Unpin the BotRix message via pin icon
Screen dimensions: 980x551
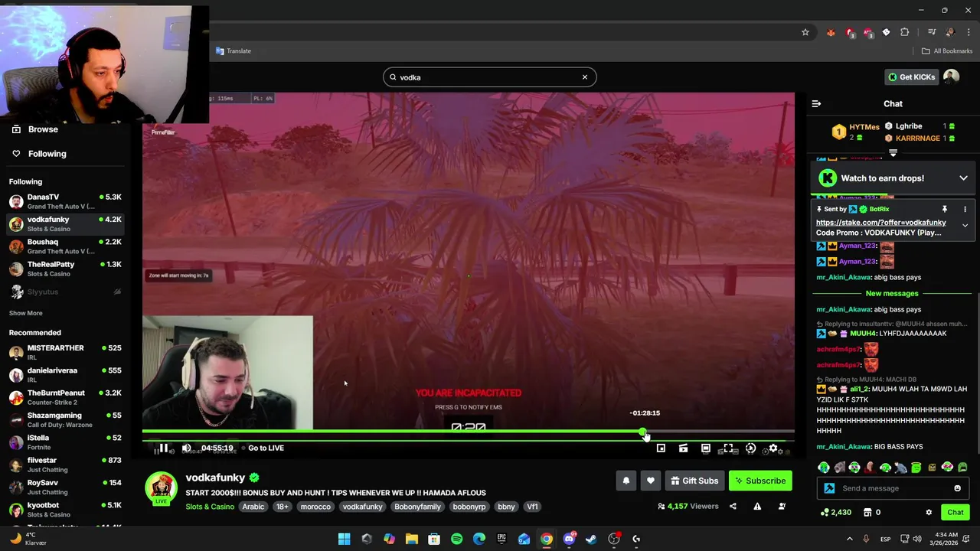pos(944,209)
